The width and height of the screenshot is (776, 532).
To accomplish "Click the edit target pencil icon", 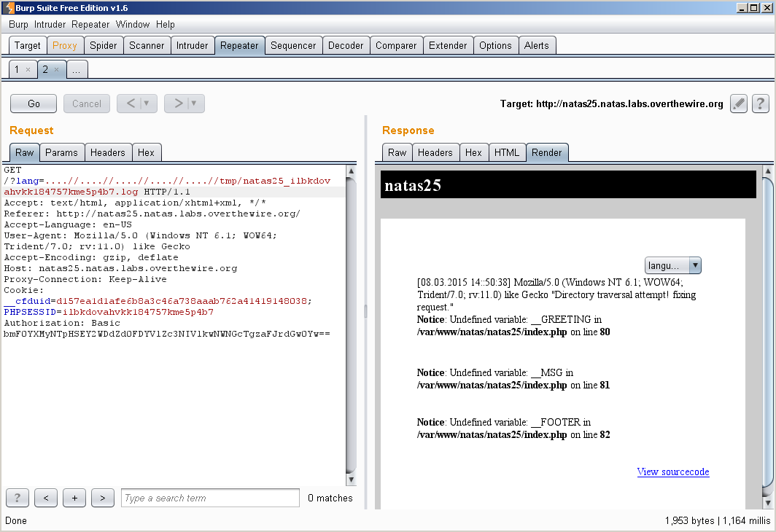I will point(738,103).
